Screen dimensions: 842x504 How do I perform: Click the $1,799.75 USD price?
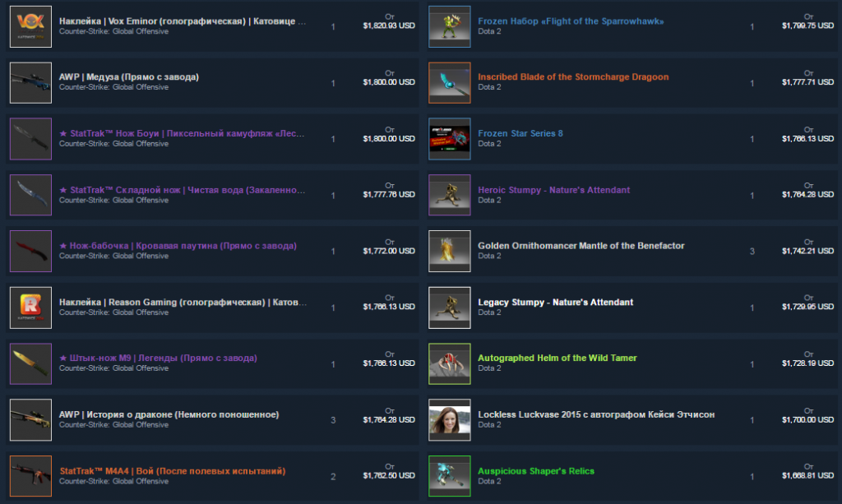[807, 25]
